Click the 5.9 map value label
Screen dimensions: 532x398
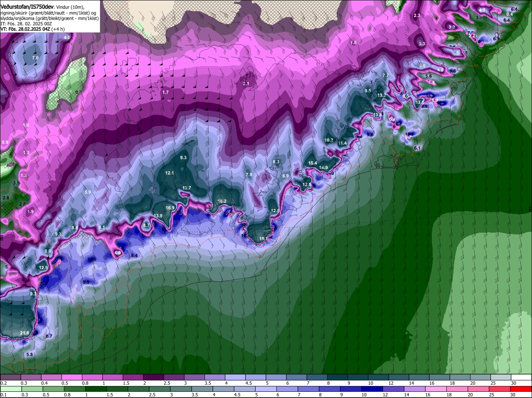point(87,192)
